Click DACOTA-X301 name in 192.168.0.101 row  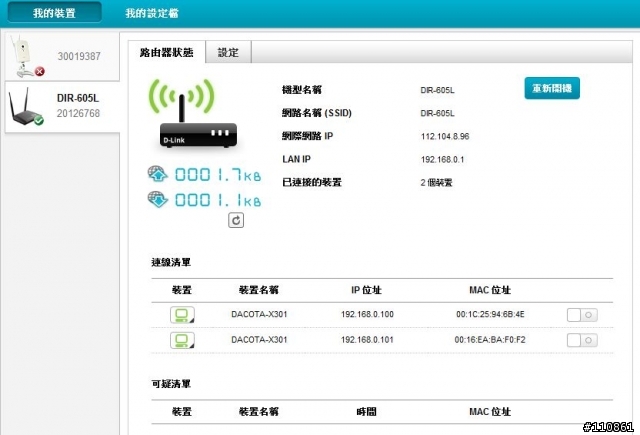(259, 340)
